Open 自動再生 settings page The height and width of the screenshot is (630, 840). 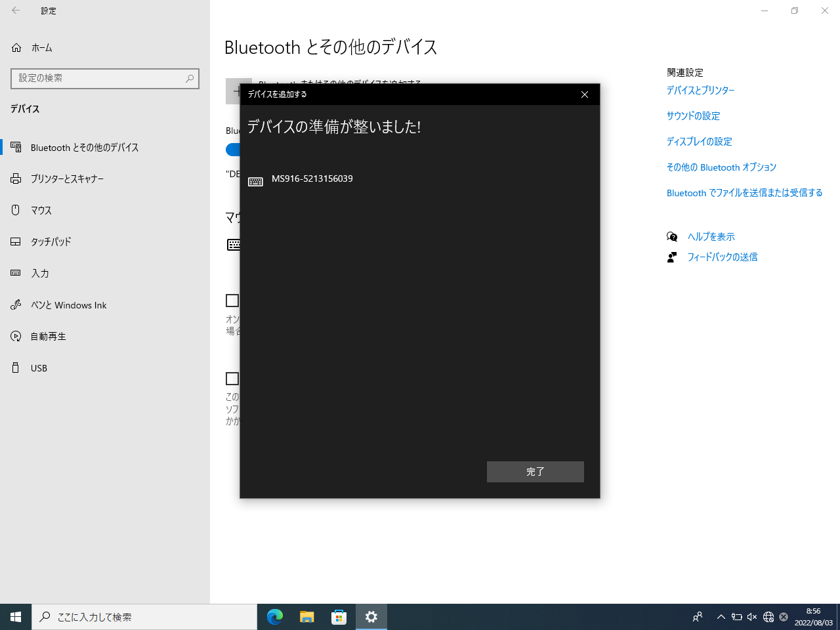click(x=49, y=337)
